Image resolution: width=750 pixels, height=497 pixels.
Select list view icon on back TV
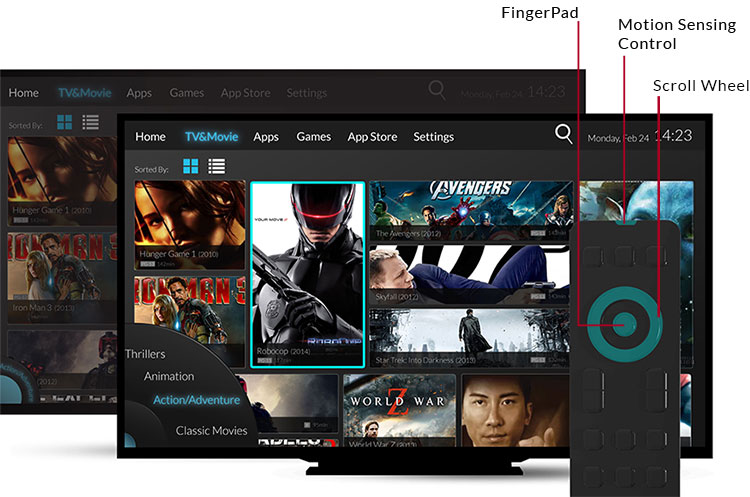[x=90, y=122]
